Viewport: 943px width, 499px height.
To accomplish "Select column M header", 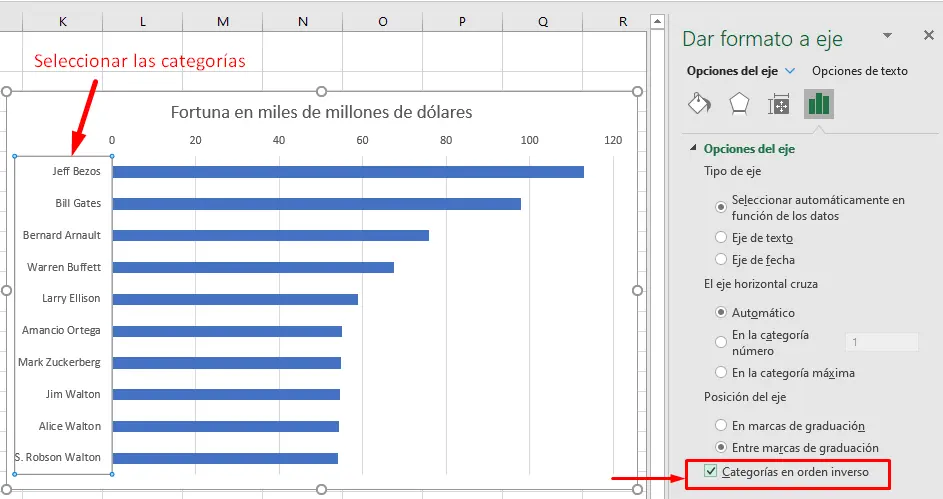I will pyautogui.click(x=223, y=22).
